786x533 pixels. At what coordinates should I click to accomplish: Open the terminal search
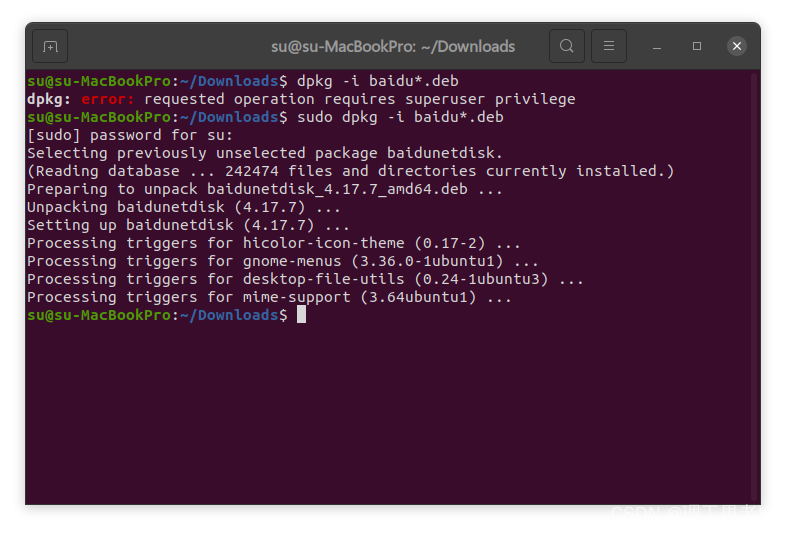coord(566,46)
